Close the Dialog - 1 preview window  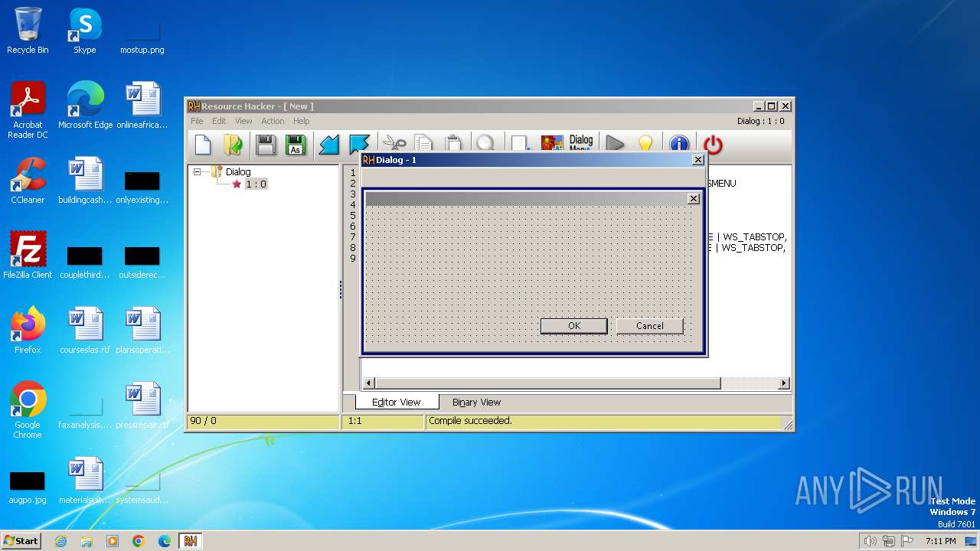point(697,160)
